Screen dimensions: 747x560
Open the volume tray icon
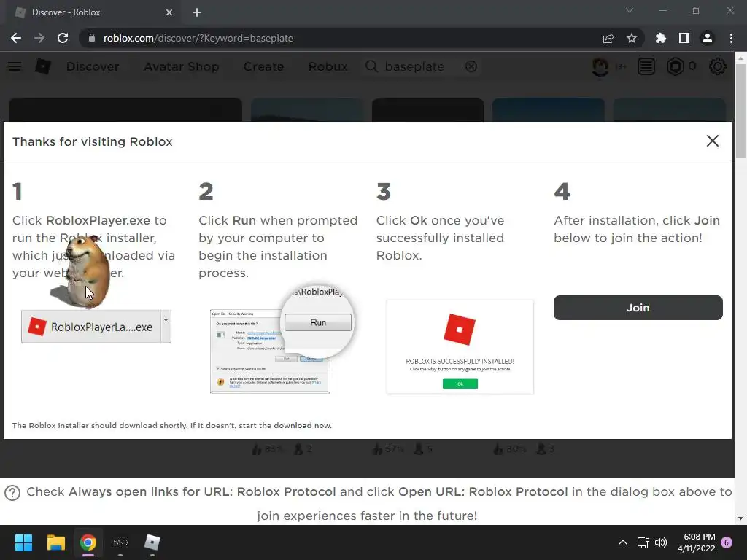point(661,542)
